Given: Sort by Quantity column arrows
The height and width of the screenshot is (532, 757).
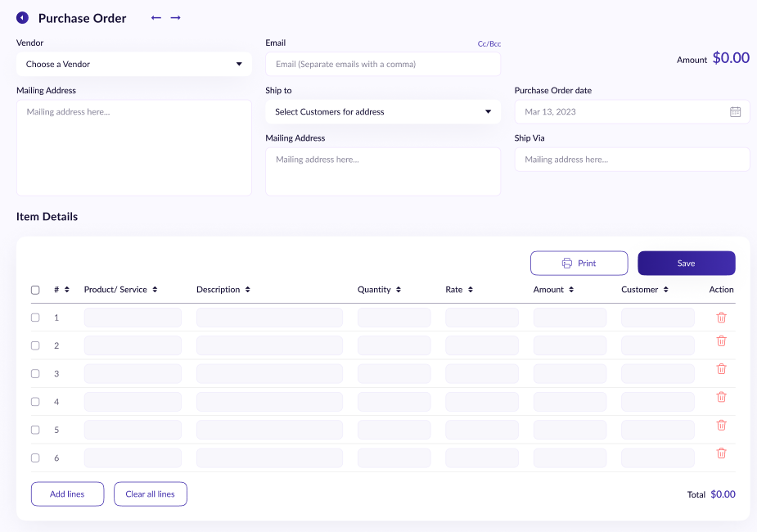Looking at the screenshot, I should pos(399,290).
